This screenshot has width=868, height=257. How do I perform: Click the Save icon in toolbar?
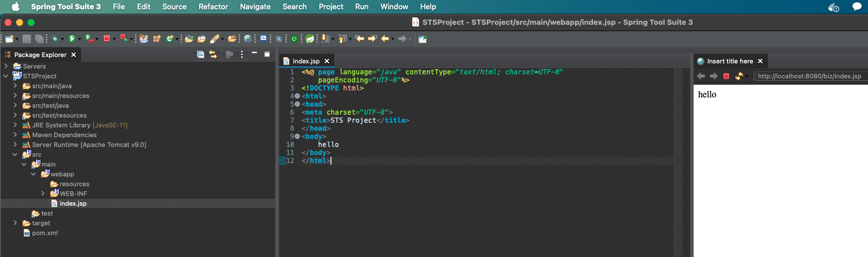tap(26, 39)
